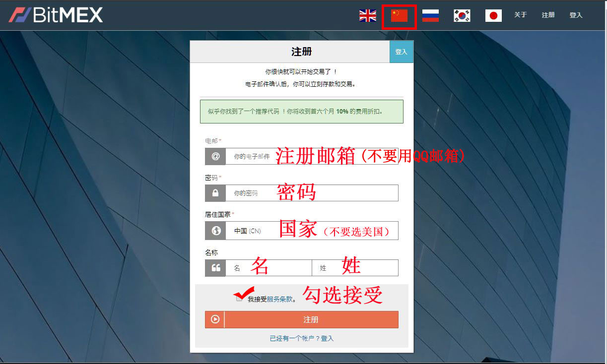Open the 服务条款 link
The width and height of the screenshot is (607, 364).
point(280,299)
